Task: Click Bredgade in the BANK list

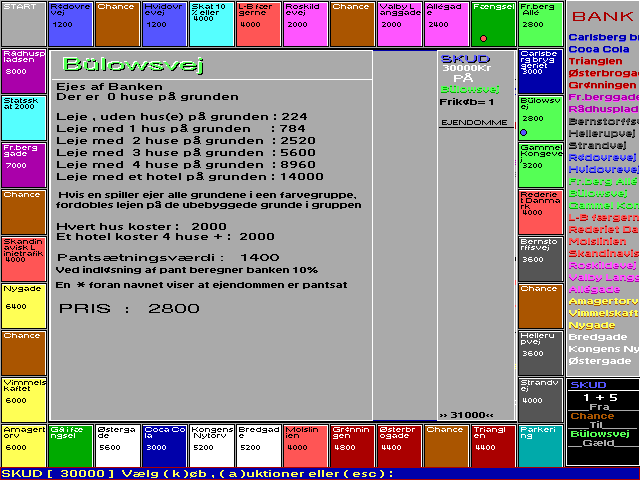Action: [598, 337]
